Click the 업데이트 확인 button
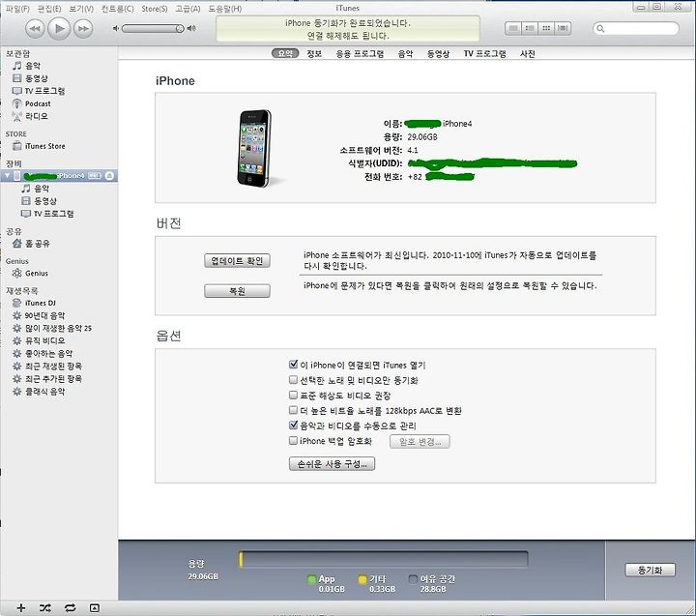The image size is (696, 616). tap(237, 261)
